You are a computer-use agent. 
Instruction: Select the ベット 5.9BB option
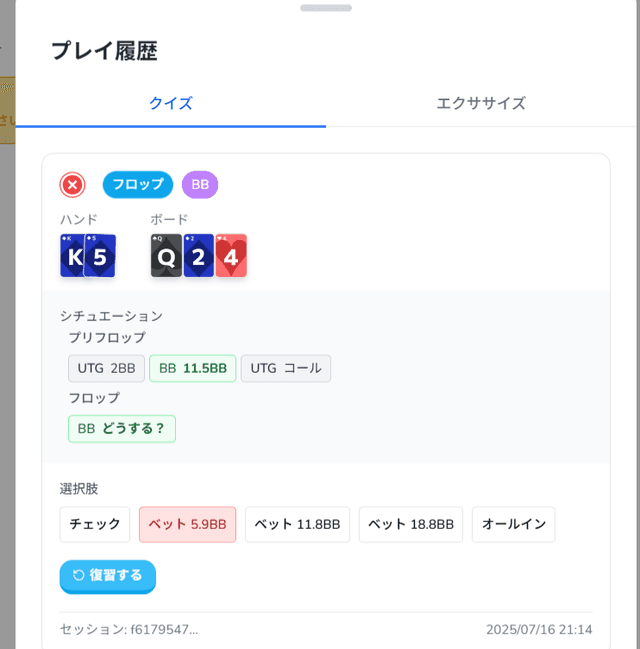[188, 524]
